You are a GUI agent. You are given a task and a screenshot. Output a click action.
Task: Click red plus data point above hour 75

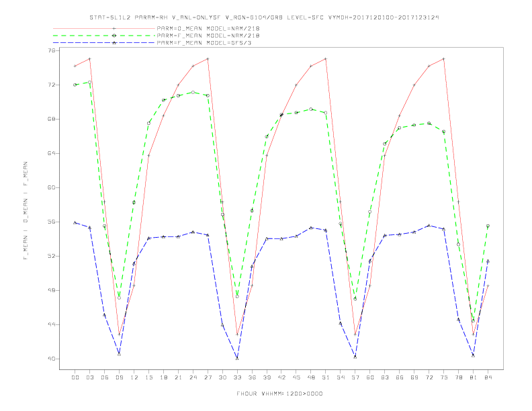pyautogui.click(x=444, y=58)
